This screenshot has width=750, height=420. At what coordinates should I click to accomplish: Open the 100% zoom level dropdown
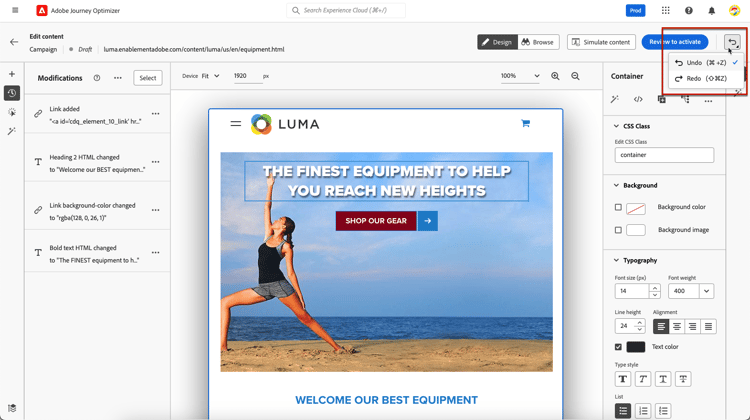(520, 76)
